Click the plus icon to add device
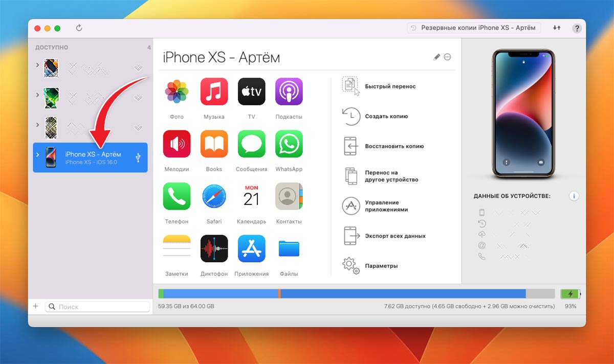 click(35, 306)
